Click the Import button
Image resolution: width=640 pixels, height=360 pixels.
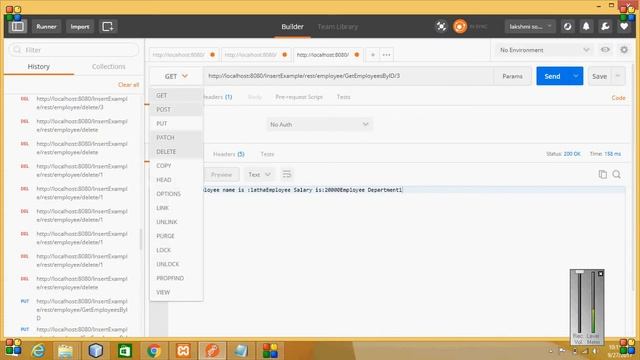click(x=80, y=27)
